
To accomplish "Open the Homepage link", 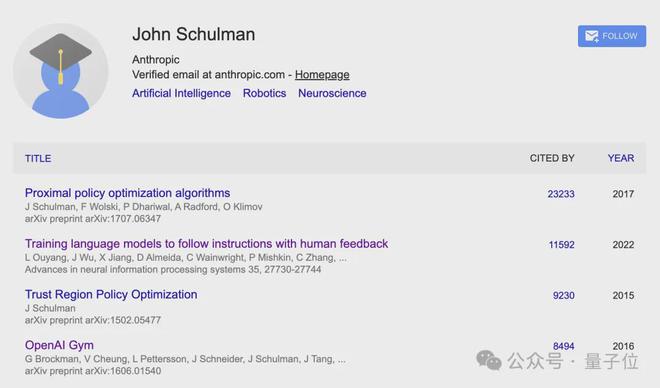I will point(322,75).
